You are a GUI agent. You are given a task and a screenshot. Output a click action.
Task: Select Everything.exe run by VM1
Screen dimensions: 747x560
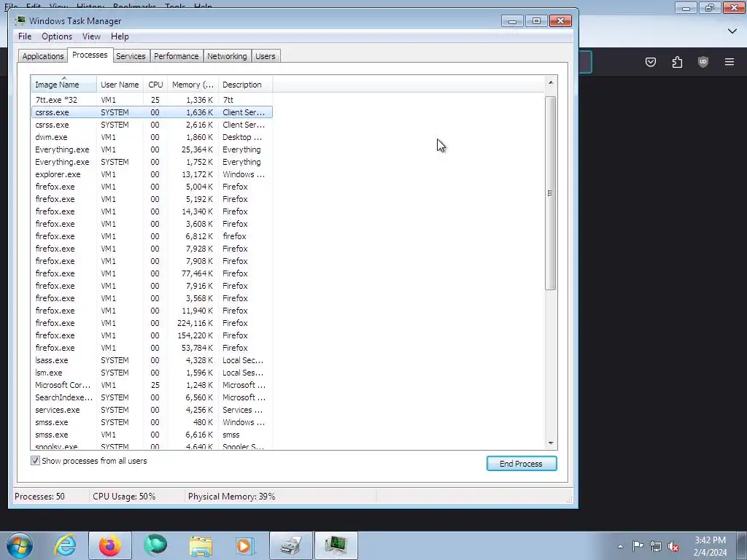pyautogui.click(x=152, y=149)
